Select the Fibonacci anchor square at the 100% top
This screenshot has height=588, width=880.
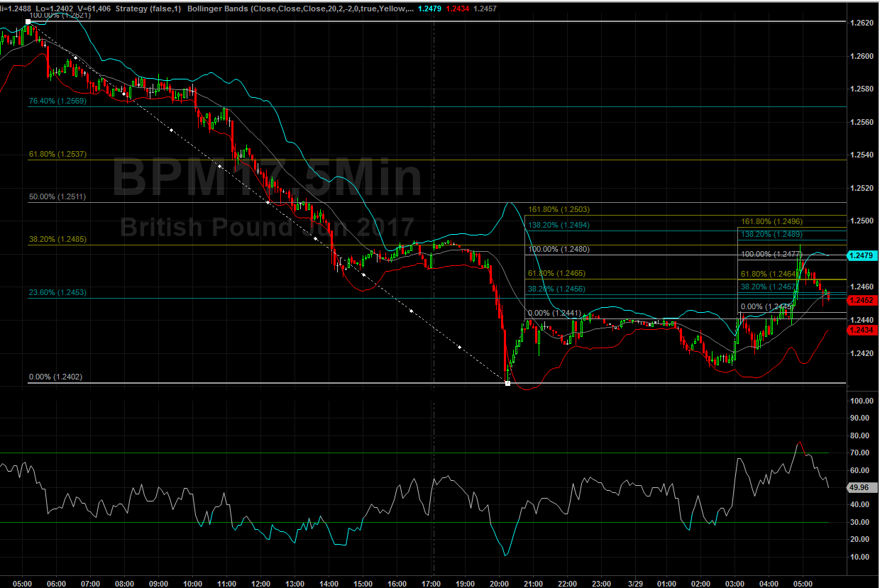pyautogui.click(x=28, y=22)
